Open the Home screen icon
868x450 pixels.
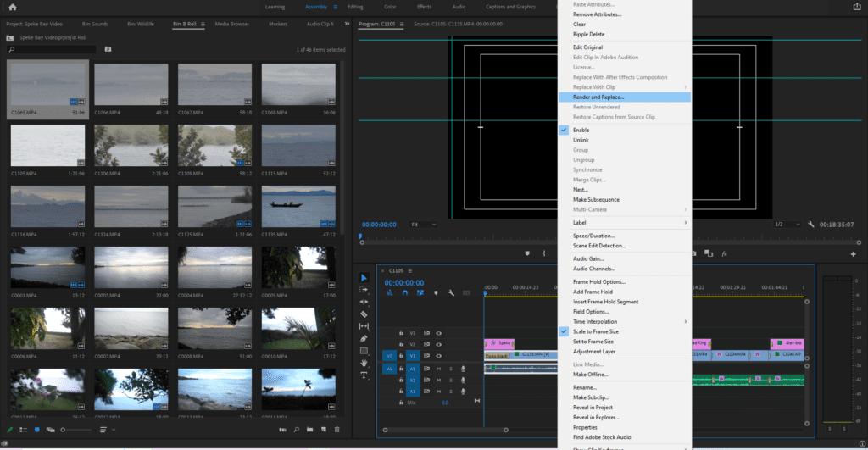(x=12, y=7)
